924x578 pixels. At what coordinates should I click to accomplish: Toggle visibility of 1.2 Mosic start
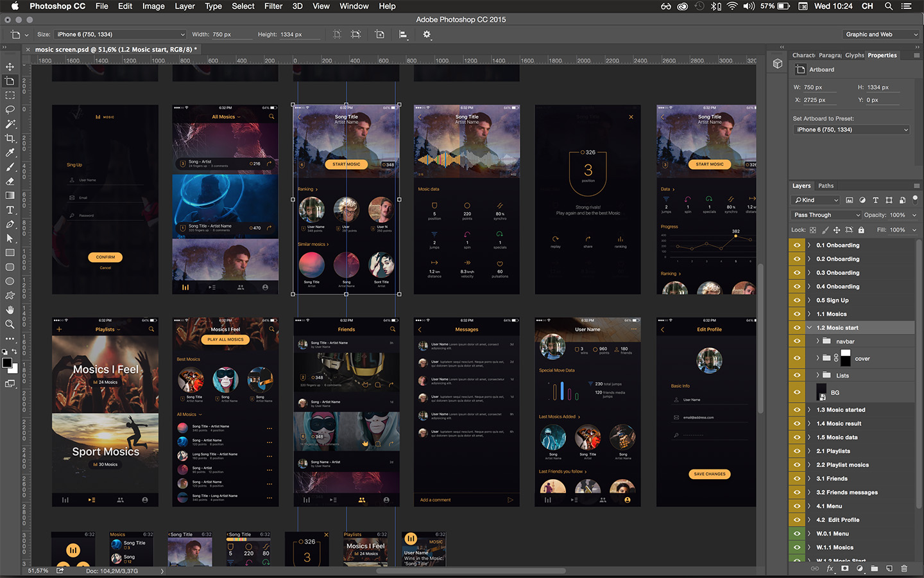coord(797,328)
